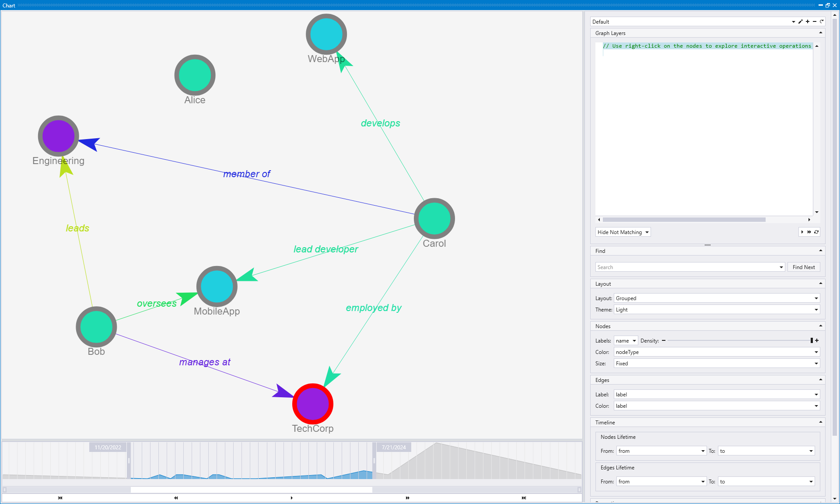Open the Hide Not Matching dropdown
The height and width of the screenshot is (504, 840).
[x=623, y=232]
